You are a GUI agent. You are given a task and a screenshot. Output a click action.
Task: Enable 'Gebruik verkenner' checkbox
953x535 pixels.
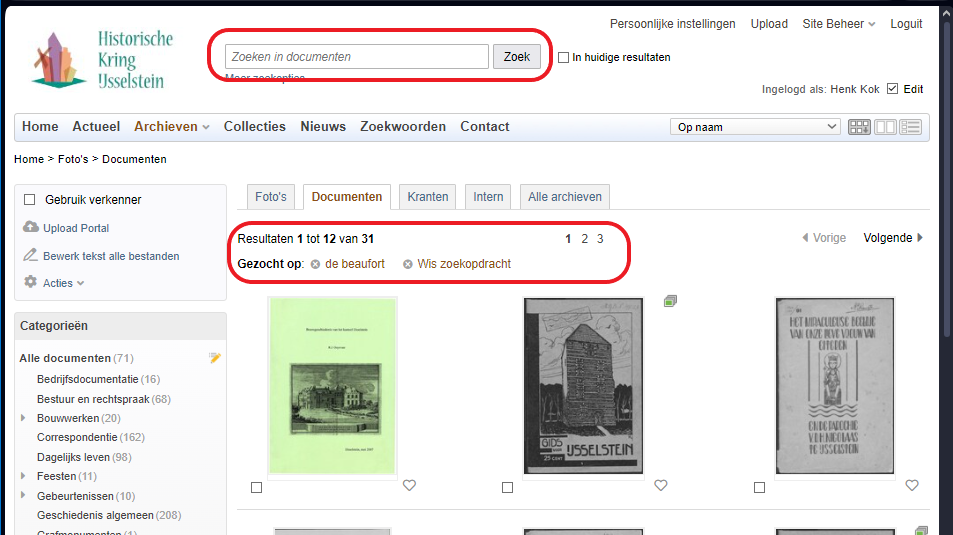(x=29, y=199)
